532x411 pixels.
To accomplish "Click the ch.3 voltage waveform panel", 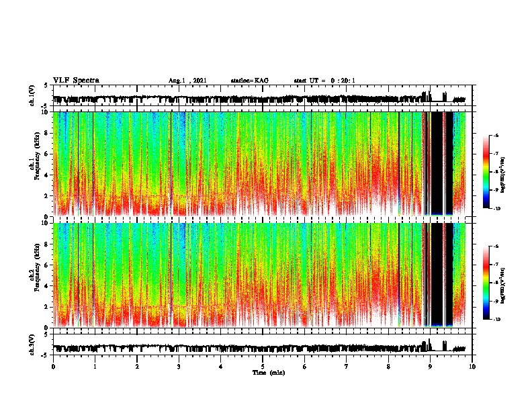I will pyautogui.click(x=263, y=345).
